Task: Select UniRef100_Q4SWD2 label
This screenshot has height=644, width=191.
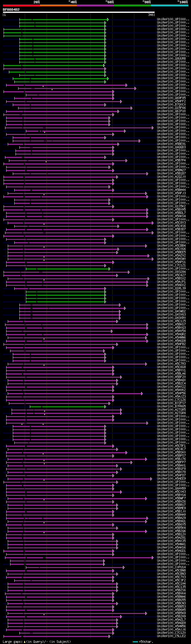Action: (x=171, y=311)
